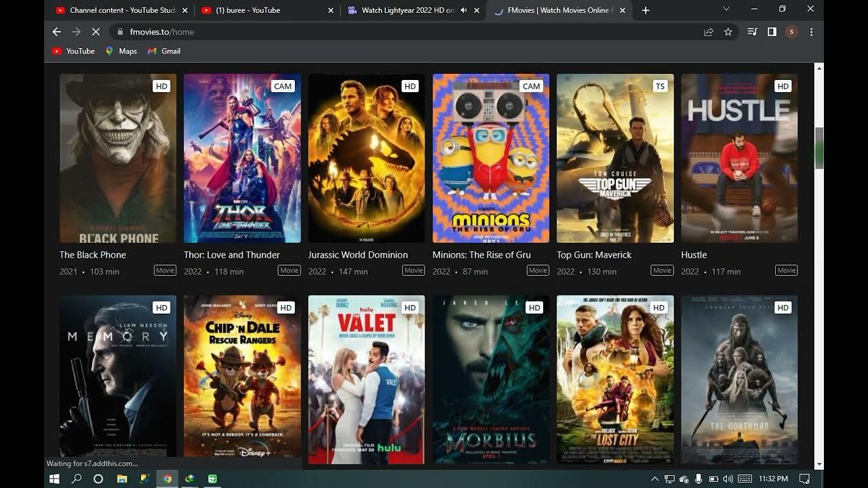Click the page scrollbar thumb
Viewport: 868px width, 488px height.
pos(819,148)
